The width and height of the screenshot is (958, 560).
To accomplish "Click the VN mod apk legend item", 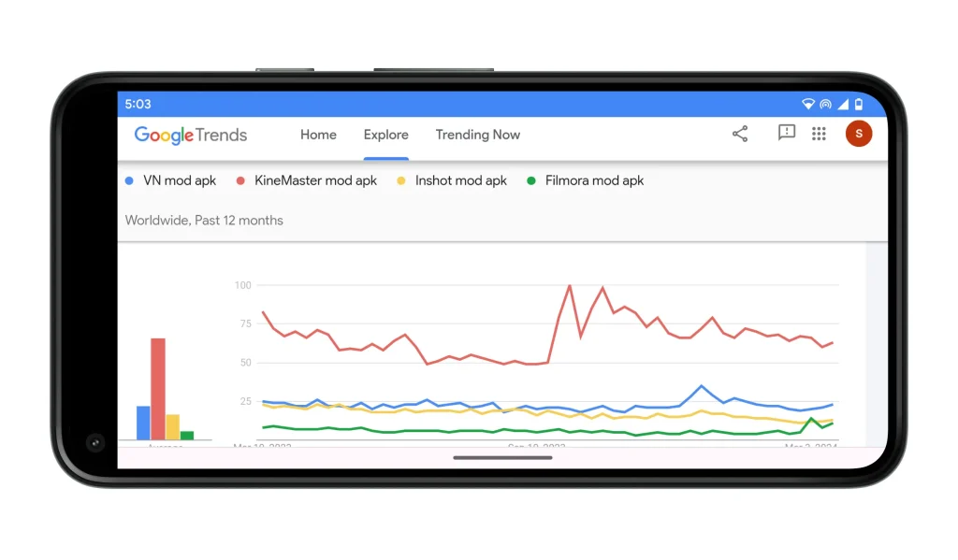I will [179, 180].
